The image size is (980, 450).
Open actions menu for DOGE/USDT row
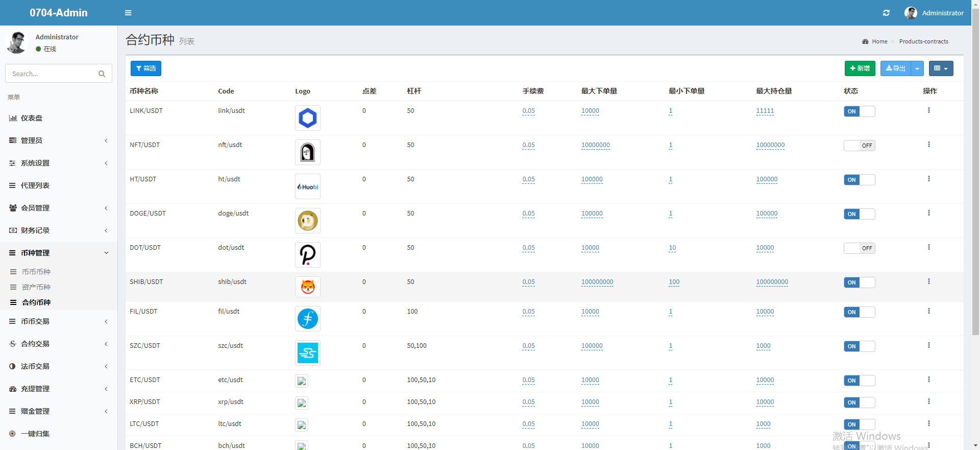click(x=928, y=213)
